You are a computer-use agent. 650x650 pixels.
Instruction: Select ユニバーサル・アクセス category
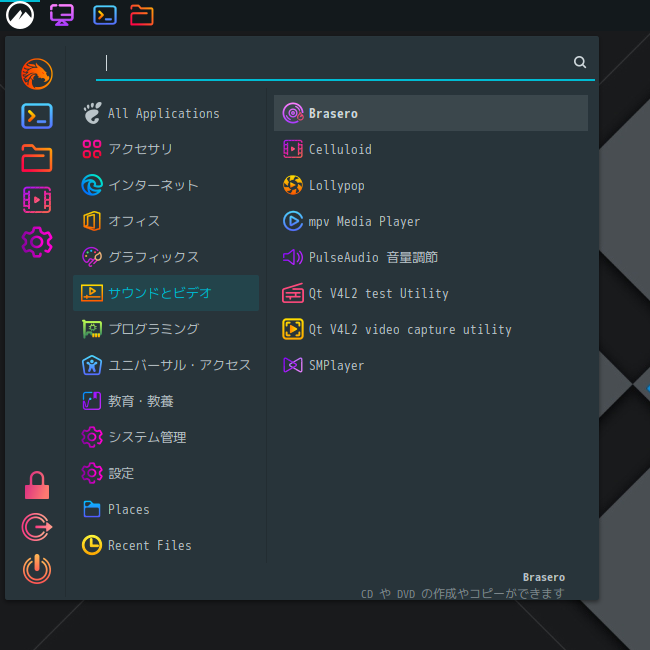(166, 365)
